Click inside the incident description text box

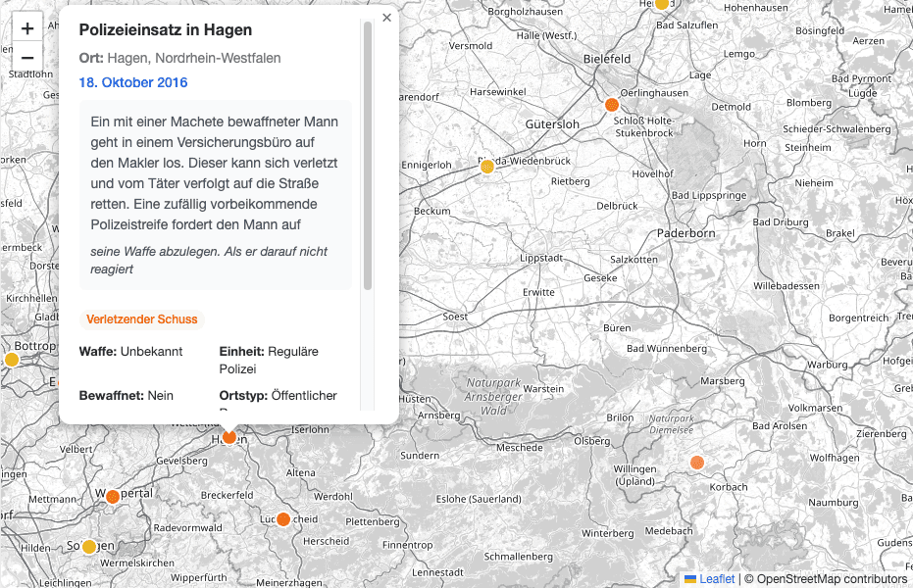(x=215, y=196)
